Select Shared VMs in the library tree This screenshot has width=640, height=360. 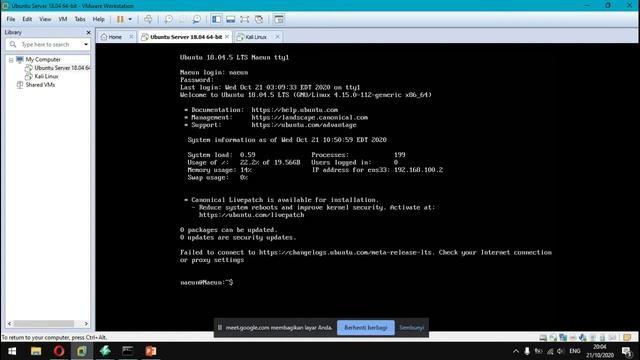tap(40, 85)
